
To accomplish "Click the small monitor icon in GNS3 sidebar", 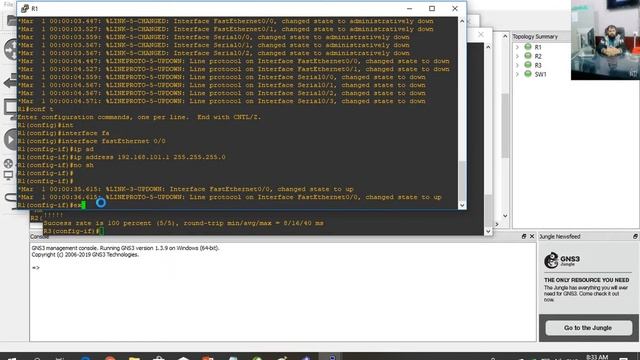I will pos(8,176).
